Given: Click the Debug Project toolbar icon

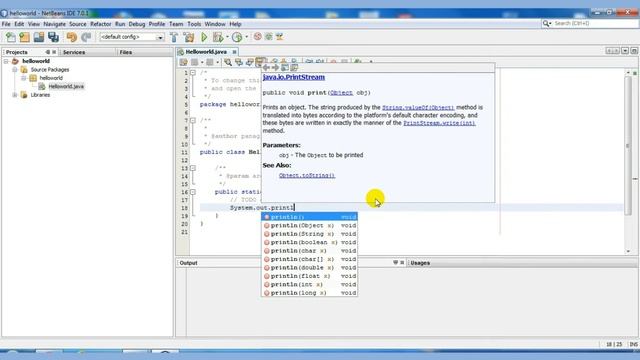Looking at the screenshot, I should (x=218, y=37).
